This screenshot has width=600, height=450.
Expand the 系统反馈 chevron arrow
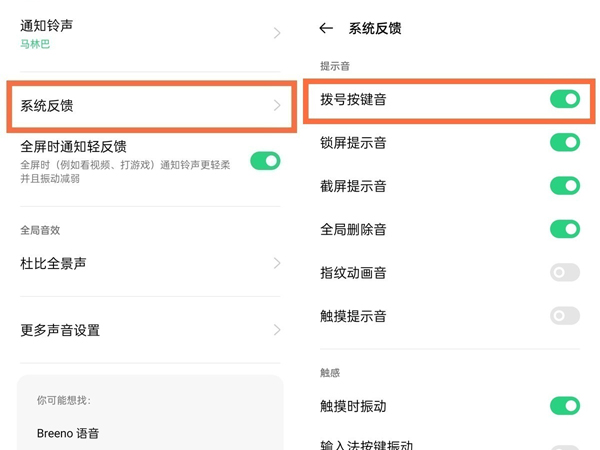point(277,106)
